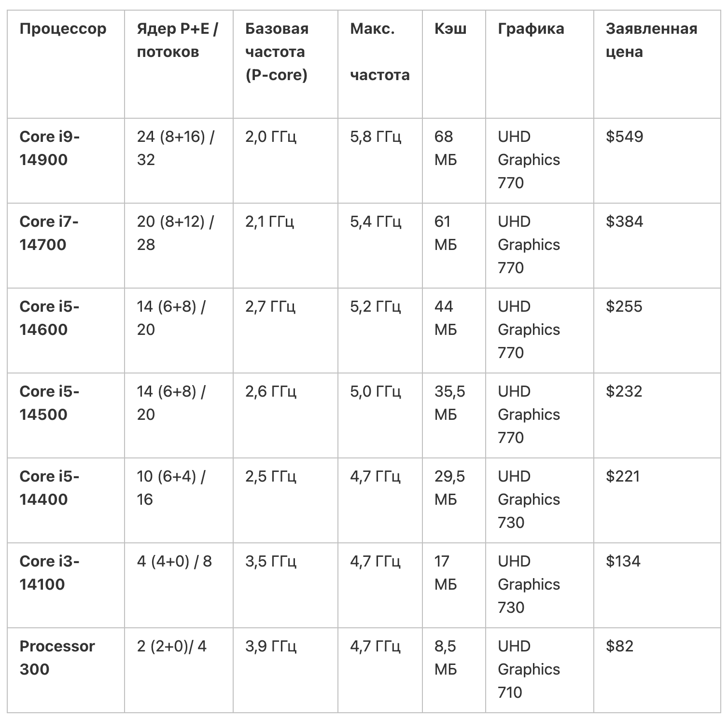Select the 35,5 МБ cache cell
This screenshot has height=719, width=728.
click(x=449, y=403)
